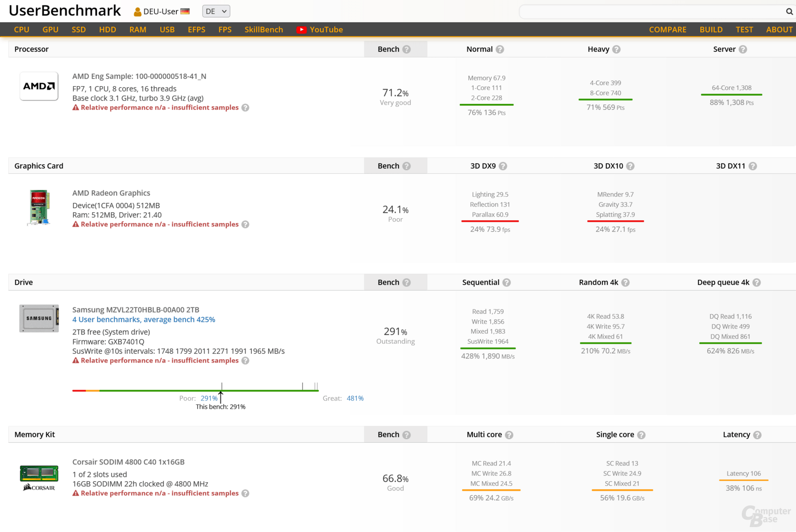
Task: Open help icon next to 3D DX9
Action: (x=503, y=166)
